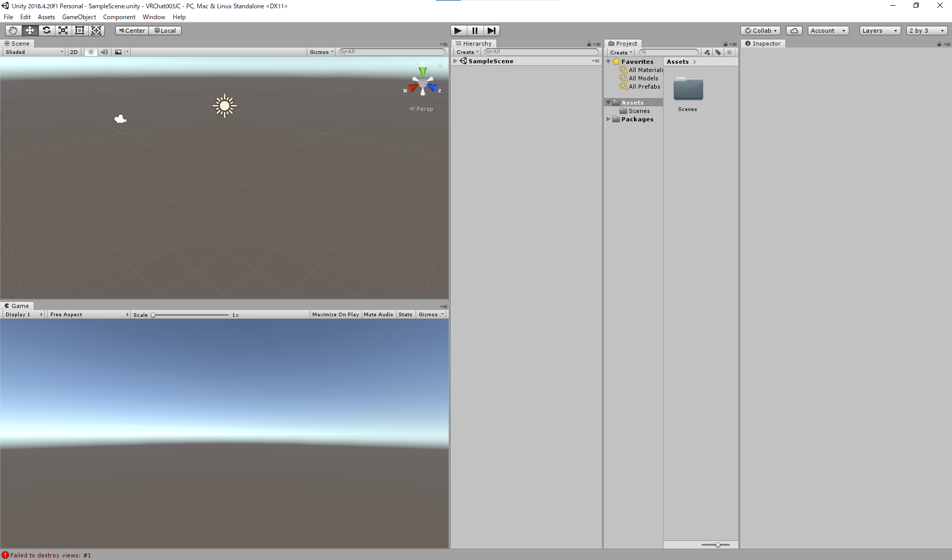This screenshot has width=952, height=560.
Task: Click the Pause button
Action: pyautogui.click(x=475, y=31)
